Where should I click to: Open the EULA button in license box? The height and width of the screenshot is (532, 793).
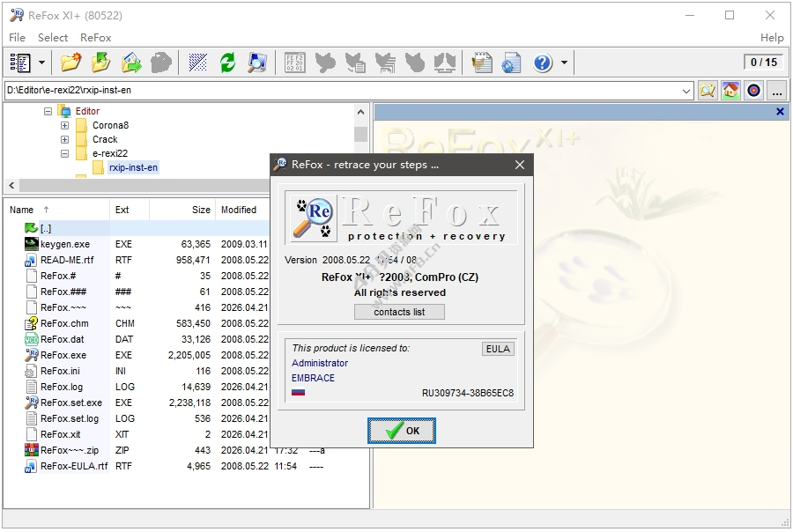point(498,349)
